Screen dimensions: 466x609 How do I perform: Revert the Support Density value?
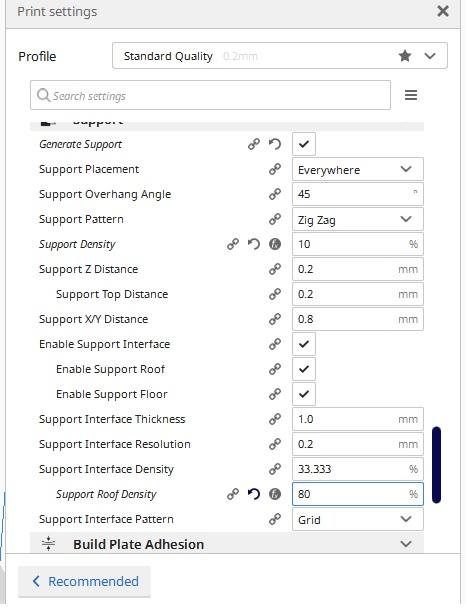tap(254, 244)
